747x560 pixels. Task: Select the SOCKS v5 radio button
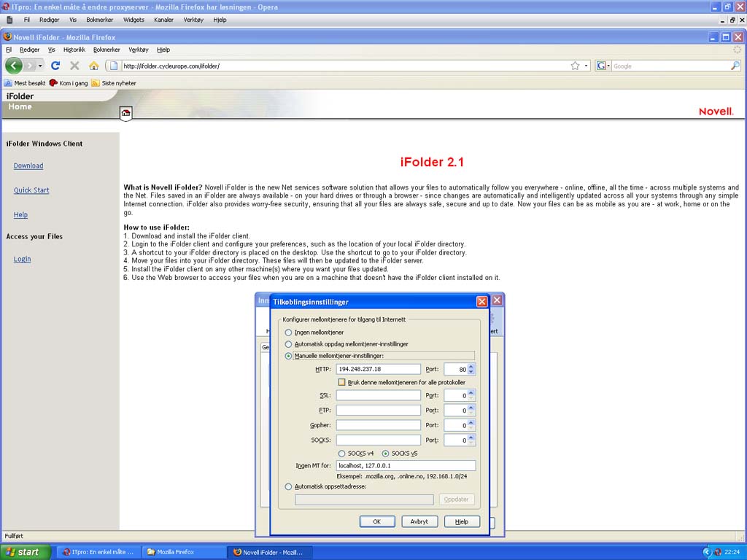(385, 454)
